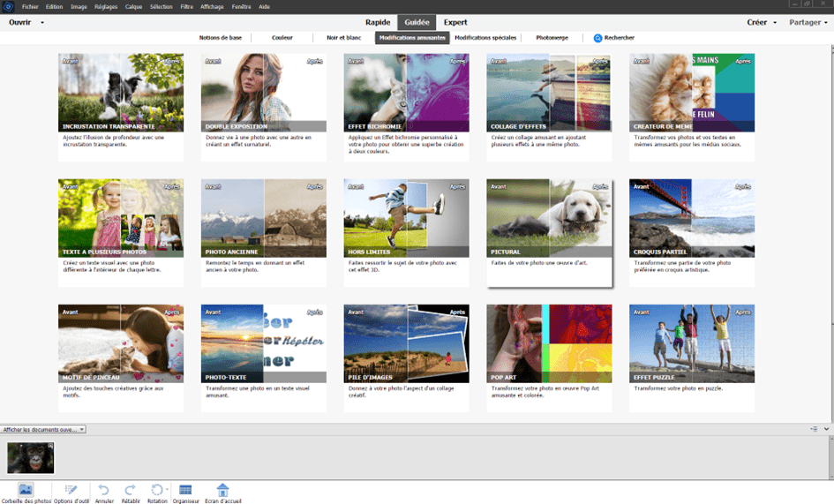Click the main vertical scrollbar
Screen dimensions: 834x504
tap(831, 234)
